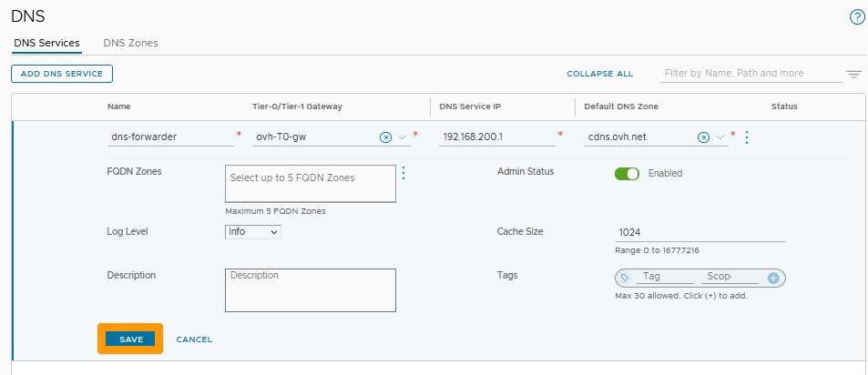The width and height of the screenshot is (868, 375).
Task: Clear the ovh-T0-gw gateway selection
Action: (x=386, y=137)
